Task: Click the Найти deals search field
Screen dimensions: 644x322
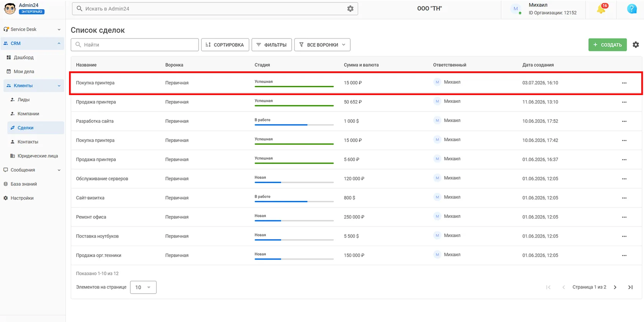Action: click(x=135, y=45)
